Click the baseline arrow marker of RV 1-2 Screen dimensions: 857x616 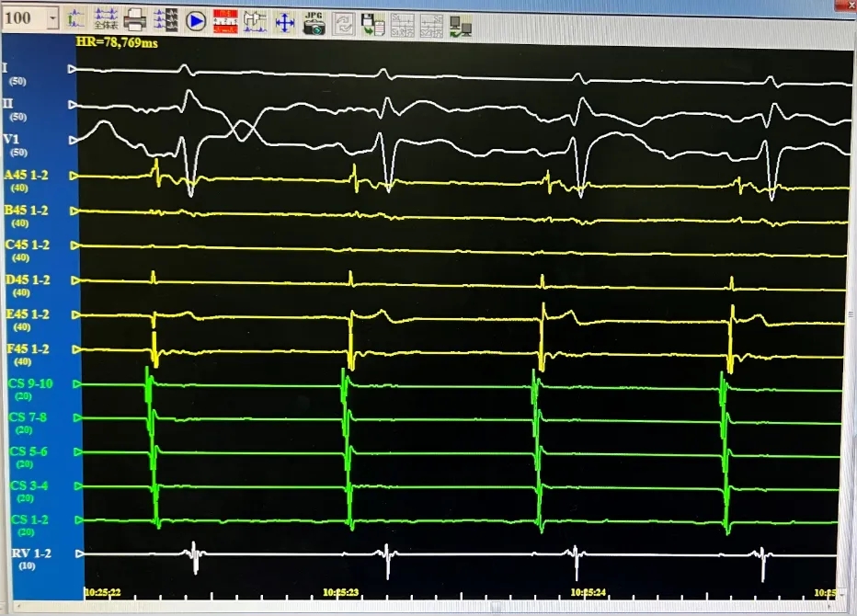click(80, 554)
